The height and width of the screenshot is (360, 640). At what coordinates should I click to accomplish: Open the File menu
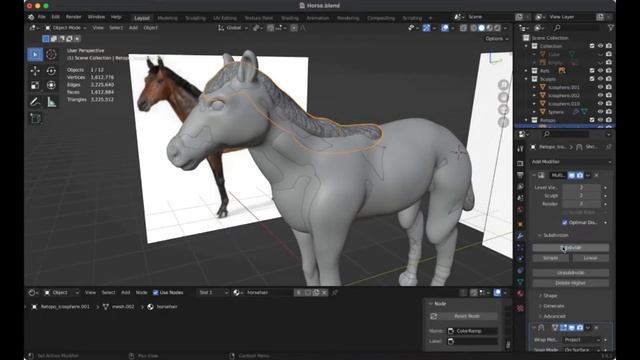(42, 17)
